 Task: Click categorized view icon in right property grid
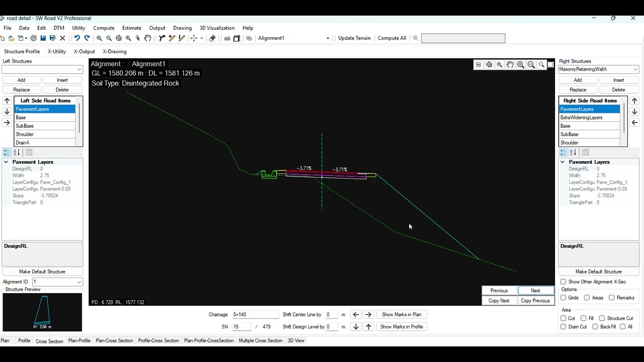(563, 152)
